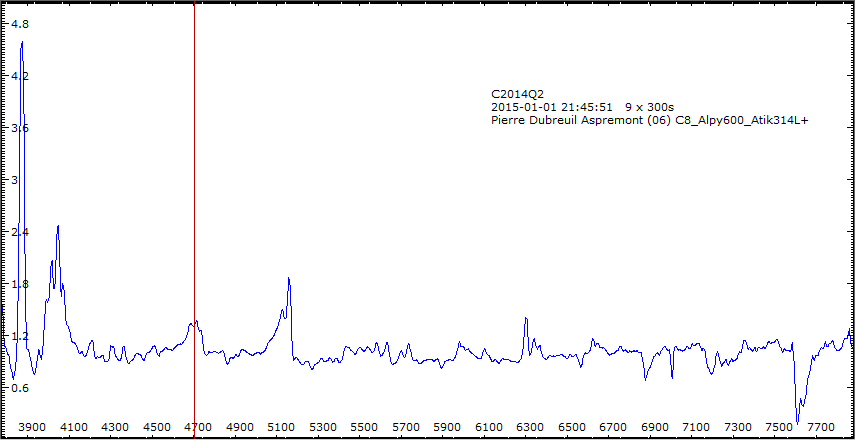The width and height of the screenshot is (855, 440).
Task: Click the 0.6 y-axis label
Action: click(20, 388)
